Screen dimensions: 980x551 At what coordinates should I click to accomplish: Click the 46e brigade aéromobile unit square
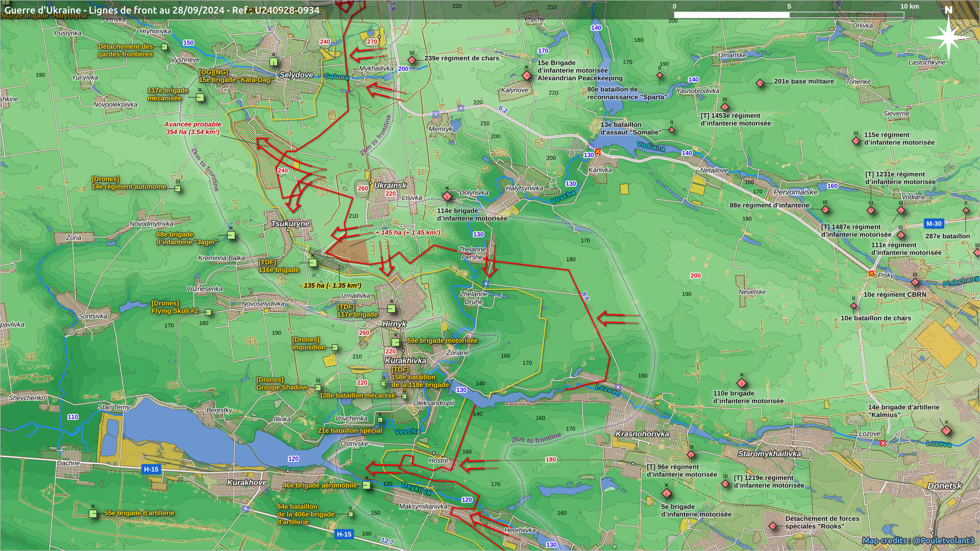[x=366, y=485]
